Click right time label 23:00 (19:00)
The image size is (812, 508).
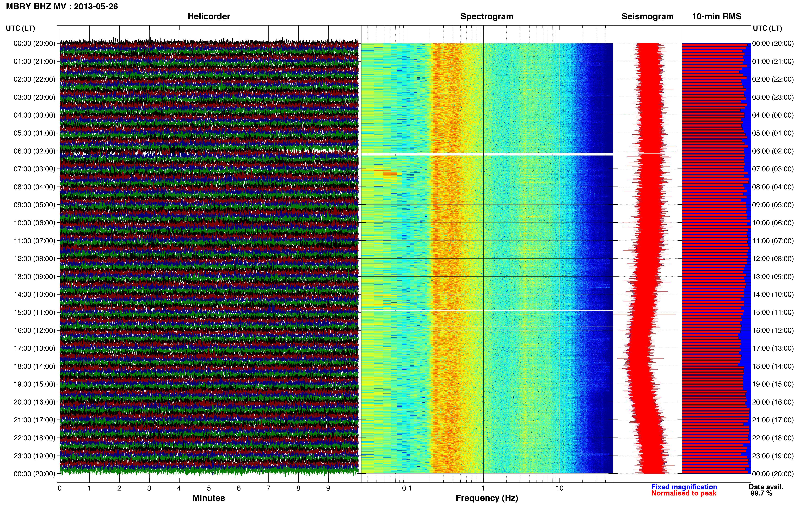click(x=773, y=456)
